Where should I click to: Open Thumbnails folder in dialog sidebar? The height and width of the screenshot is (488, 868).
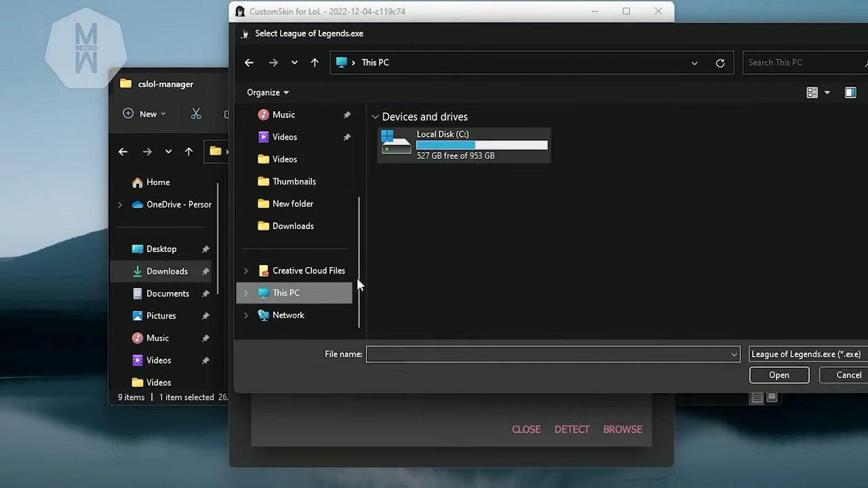coord(295,182)
